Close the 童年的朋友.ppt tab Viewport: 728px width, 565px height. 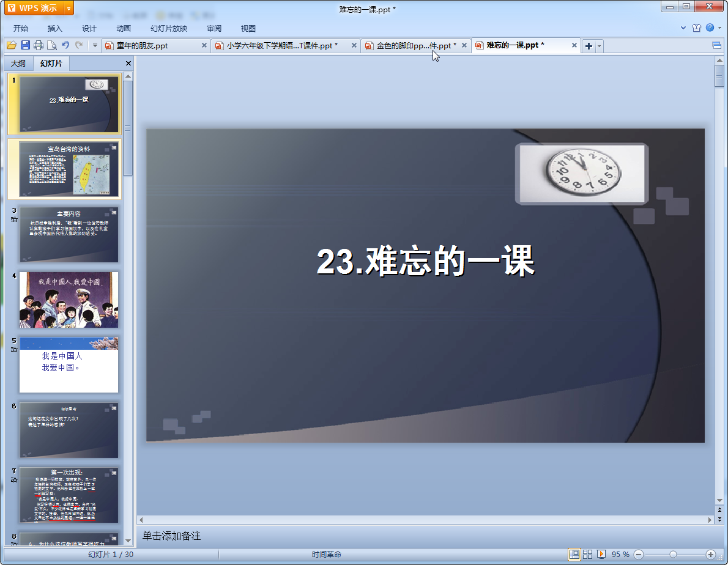pos(204,45)
